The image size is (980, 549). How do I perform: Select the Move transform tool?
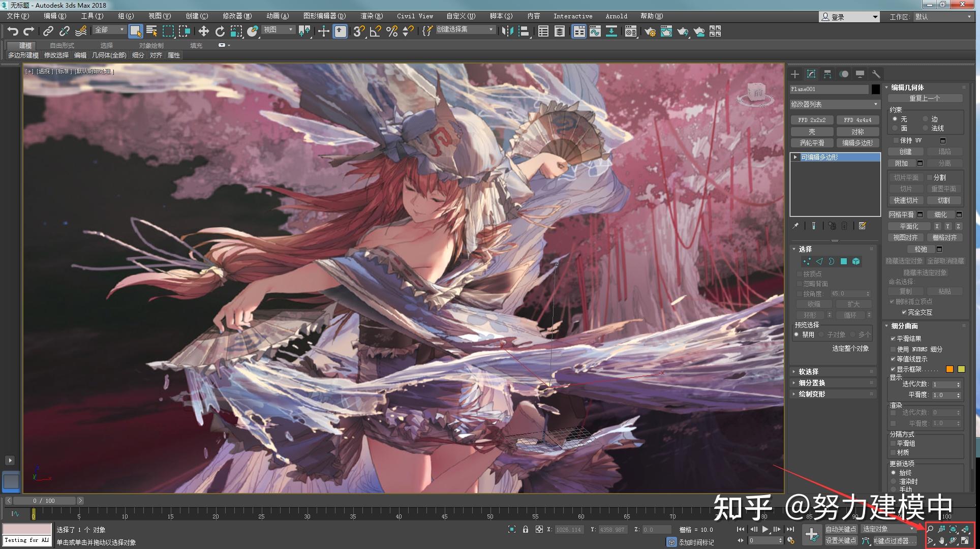point(203,32)
